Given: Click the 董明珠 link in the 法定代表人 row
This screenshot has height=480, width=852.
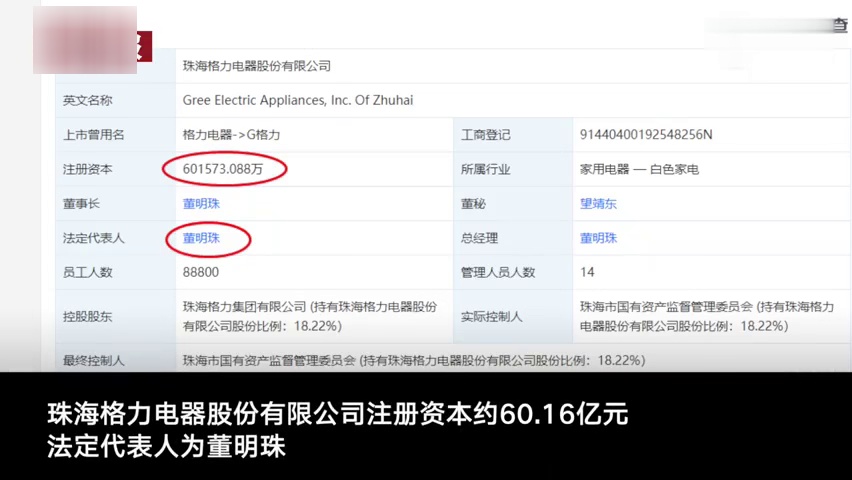Looking at the screenshot, I should [201, 238].
